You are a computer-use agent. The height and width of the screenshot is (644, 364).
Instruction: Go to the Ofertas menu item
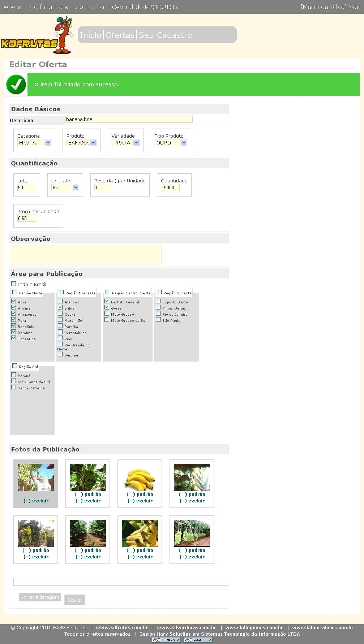pos(120,35)
